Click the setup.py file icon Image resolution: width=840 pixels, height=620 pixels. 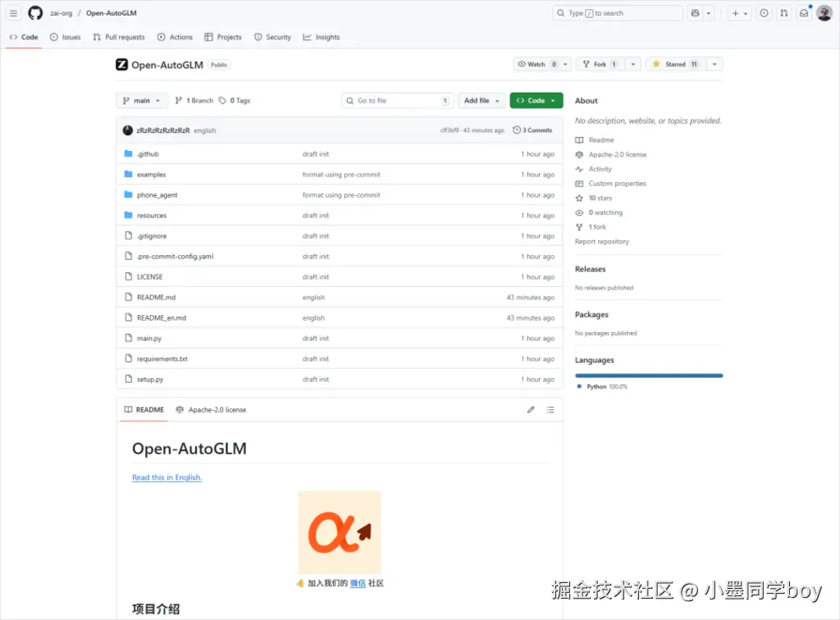(x=128, y=379)
